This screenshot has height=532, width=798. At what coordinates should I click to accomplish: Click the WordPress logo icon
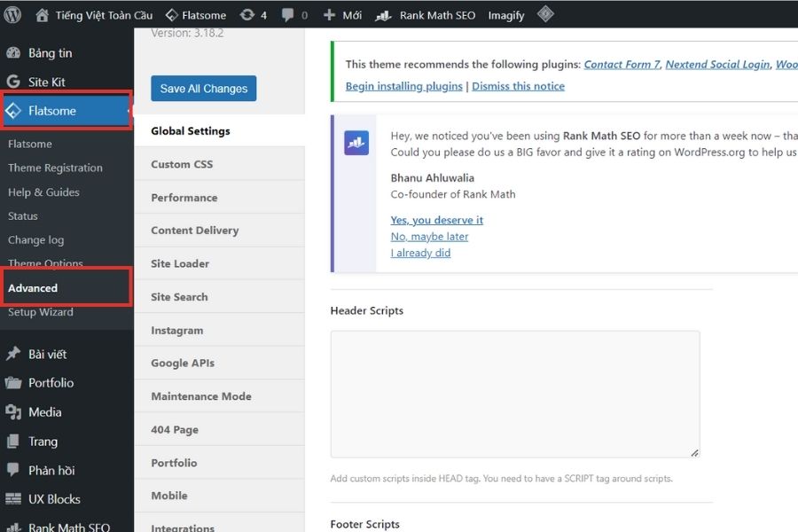coord(12,14)
